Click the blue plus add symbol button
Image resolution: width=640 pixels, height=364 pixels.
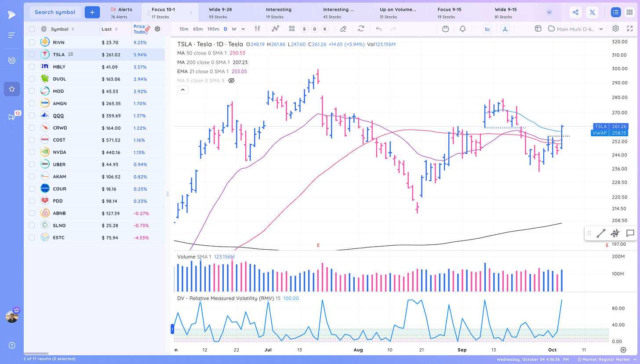92,12
